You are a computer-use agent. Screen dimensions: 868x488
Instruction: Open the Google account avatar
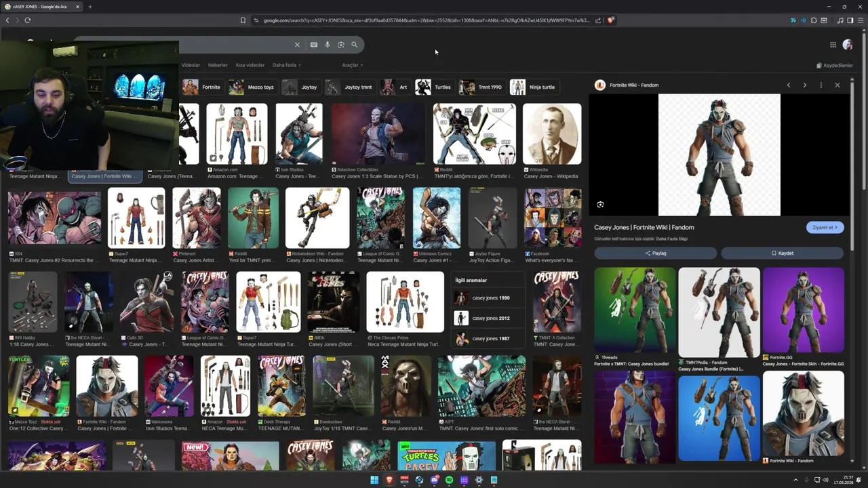(848, 45)
